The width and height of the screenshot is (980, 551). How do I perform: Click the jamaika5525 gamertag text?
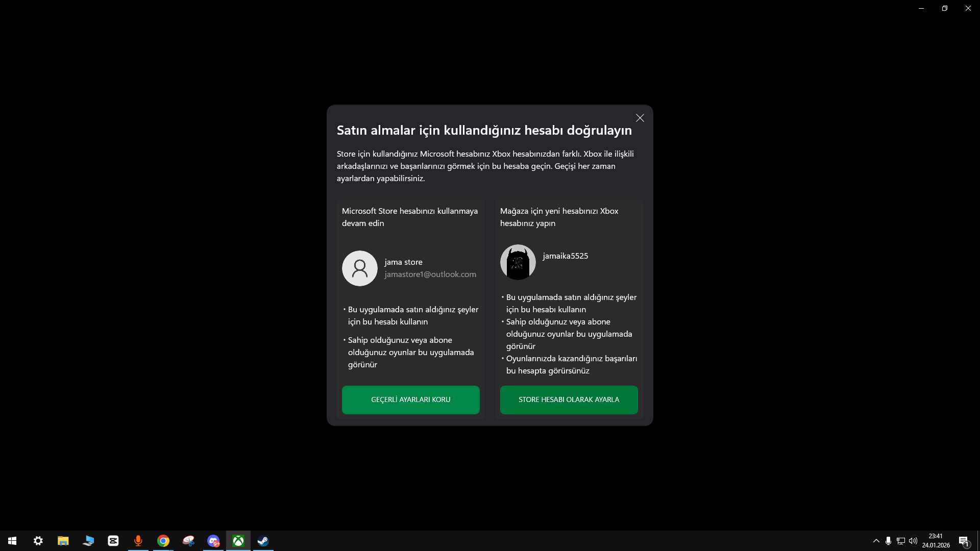tap(566, 256)
